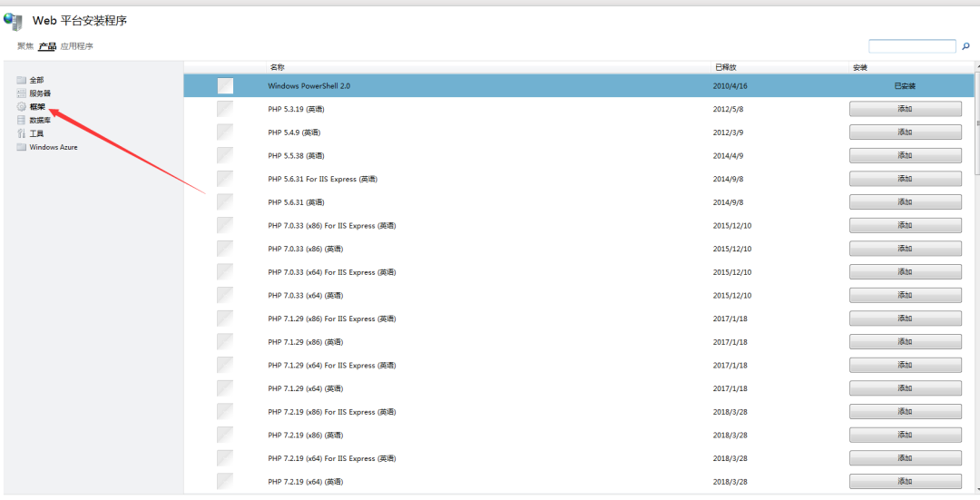Click 添加 for PHP 7.0.33 (x86) For IIS Express
The height and width of the screenshot is (500, 980).
905,225
